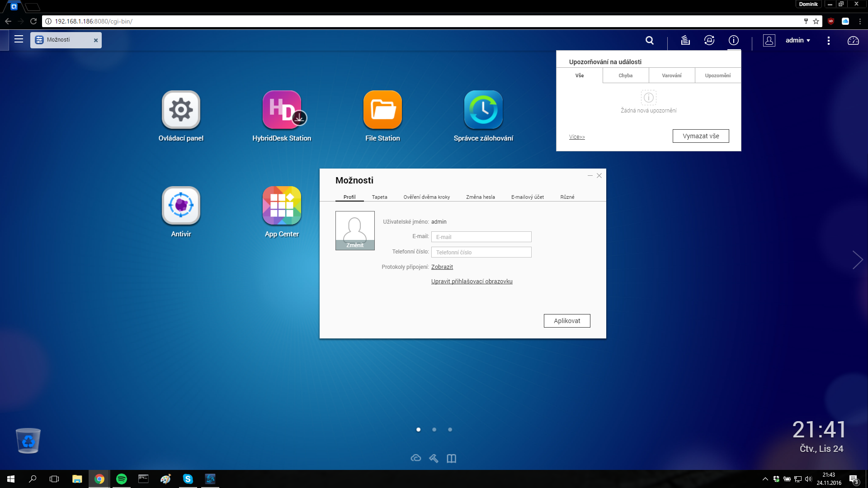Launch App Center

click(282, 206)
